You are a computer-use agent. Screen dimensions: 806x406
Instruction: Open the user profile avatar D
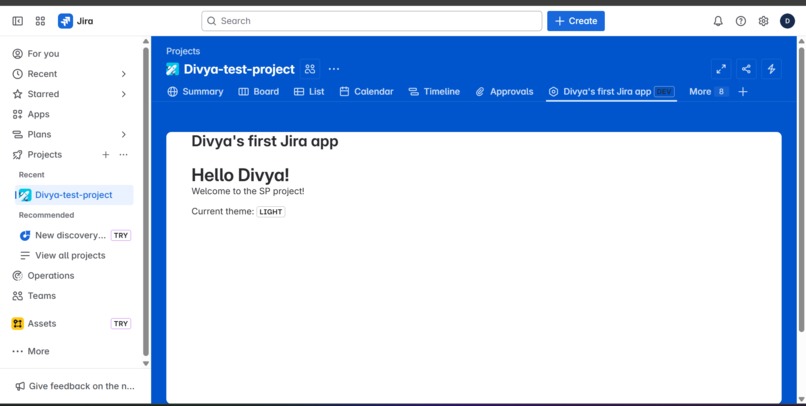[x=787, y=21]
